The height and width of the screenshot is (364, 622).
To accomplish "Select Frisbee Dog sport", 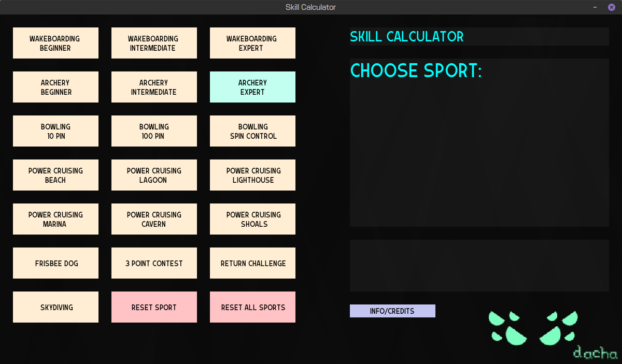I will 55,263.
